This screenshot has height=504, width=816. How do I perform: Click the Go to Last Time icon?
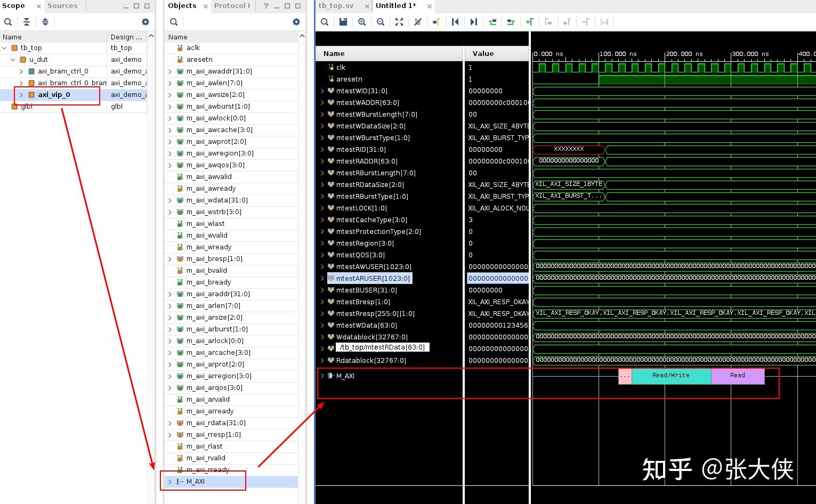tap(473, 22)
